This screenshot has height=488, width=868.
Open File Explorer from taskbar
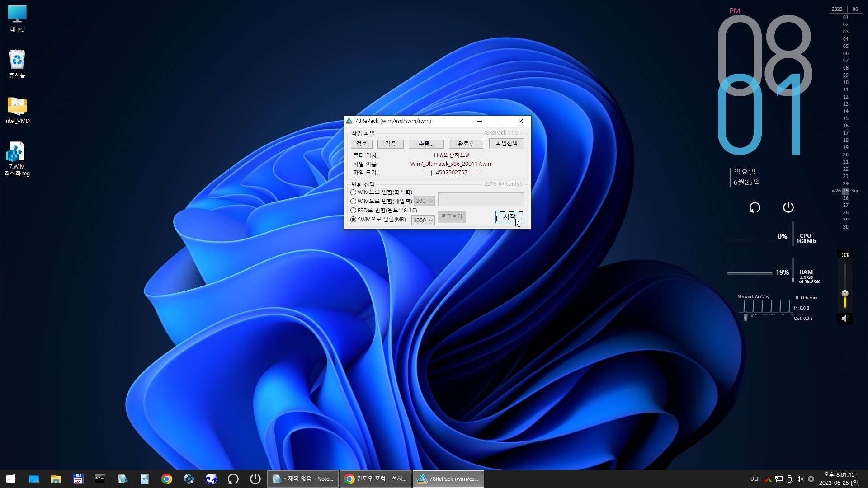(56, 479)
